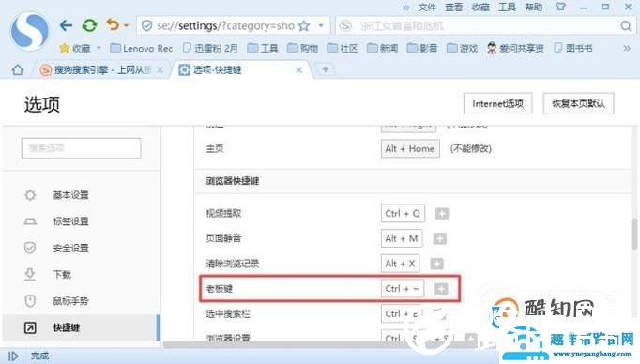Click the orange undo-close-tab arrow
This screenshot has width=640, height=364.
coord(113,25)
